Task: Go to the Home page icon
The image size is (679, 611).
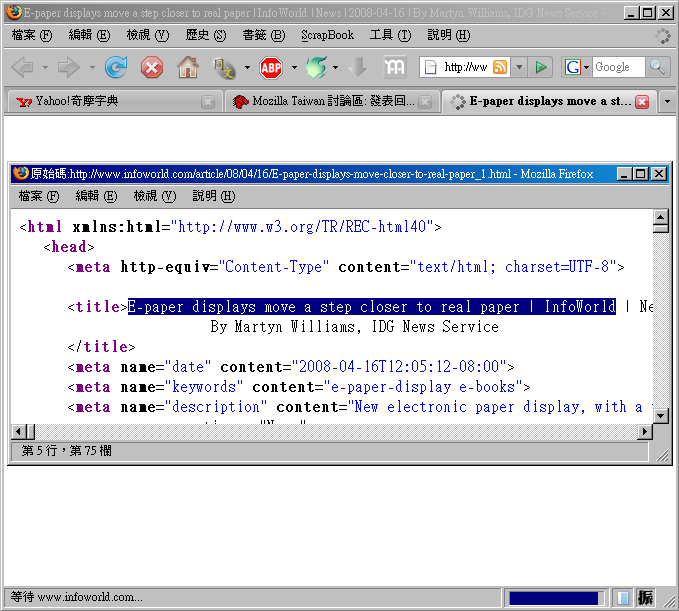Action: tap(188, 68)
